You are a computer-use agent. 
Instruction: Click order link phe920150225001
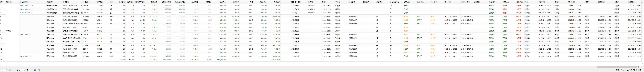tap(26, 13)
